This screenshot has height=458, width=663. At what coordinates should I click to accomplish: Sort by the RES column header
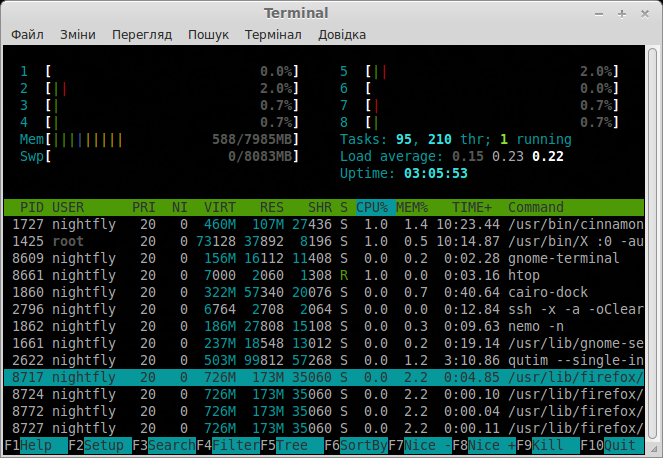point(271,207)
